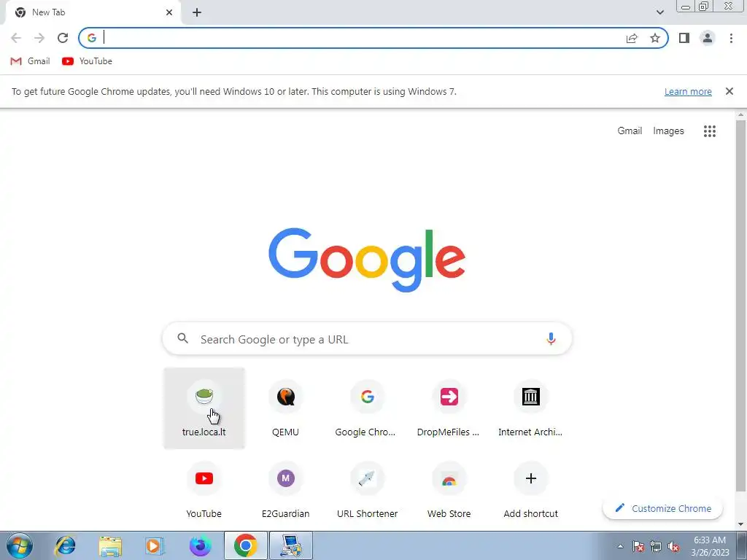The image size is (747, 560).
Task: Click the Google icon in address bar
Action: pyautogui.click(x=92, y=38)
